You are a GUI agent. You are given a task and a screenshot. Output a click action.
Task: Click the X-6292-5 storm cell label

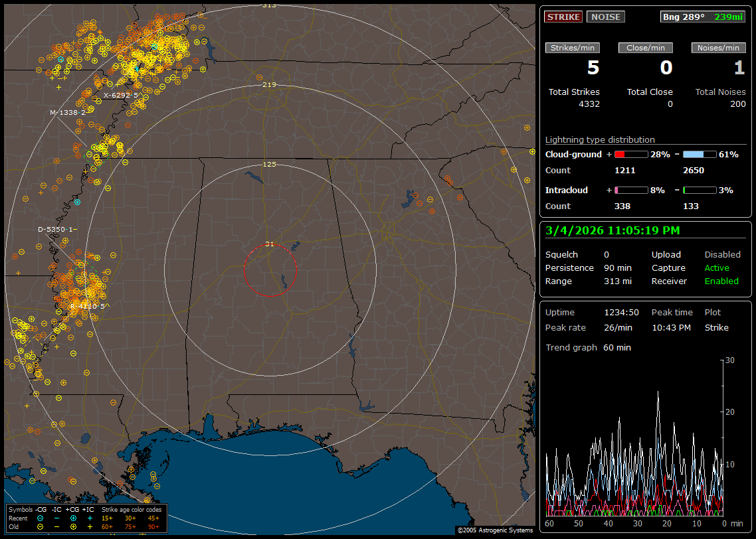pos(120,95)
